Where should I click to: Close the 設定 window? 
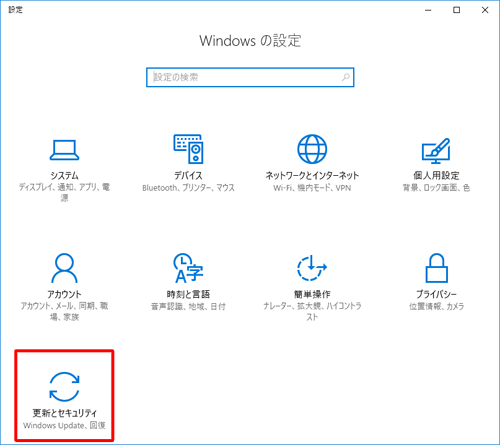click(485, 10)
